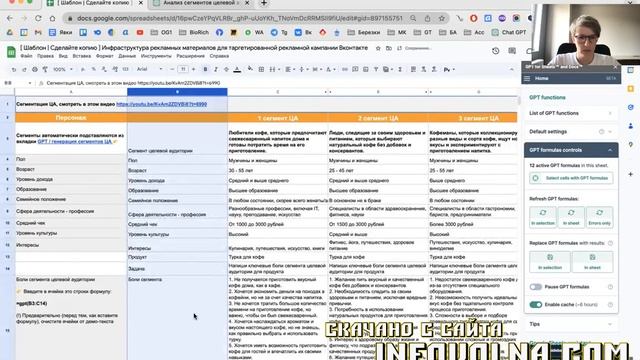
Task: Expand the Tips section
Action: tap(571, 324)
